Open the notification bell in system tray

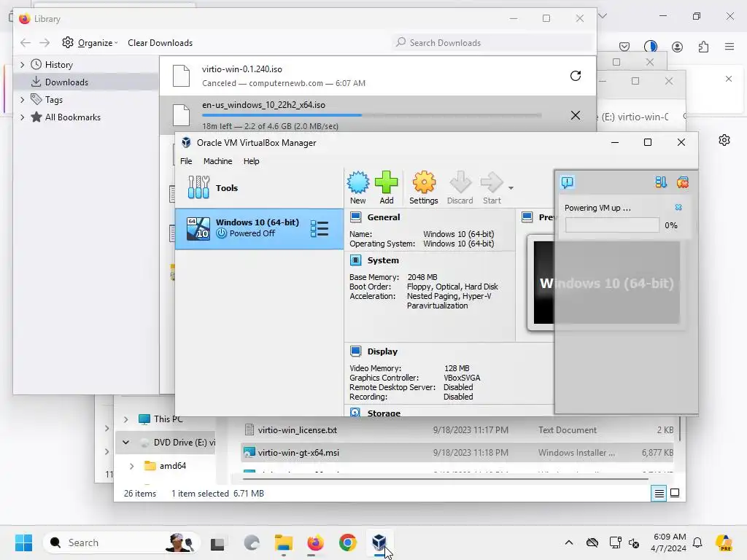(x=697, y=542)
